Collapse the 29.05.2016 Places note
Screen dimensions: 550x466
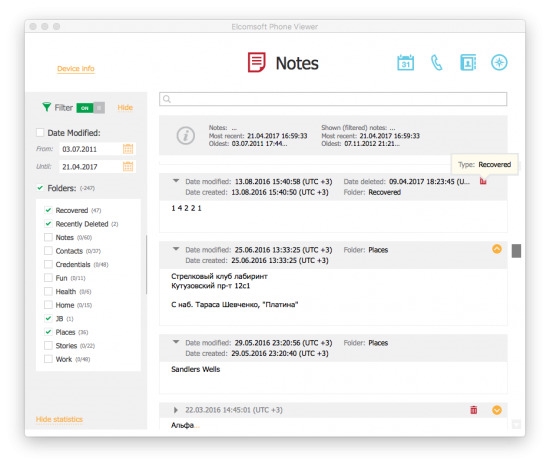pyautogui.click(x=176, y=342)
